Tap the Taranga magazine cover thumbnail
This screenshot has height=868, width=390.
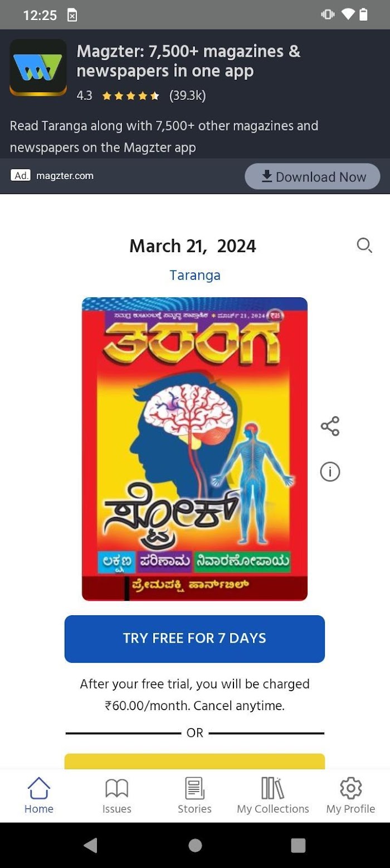(x=194, y=449)
